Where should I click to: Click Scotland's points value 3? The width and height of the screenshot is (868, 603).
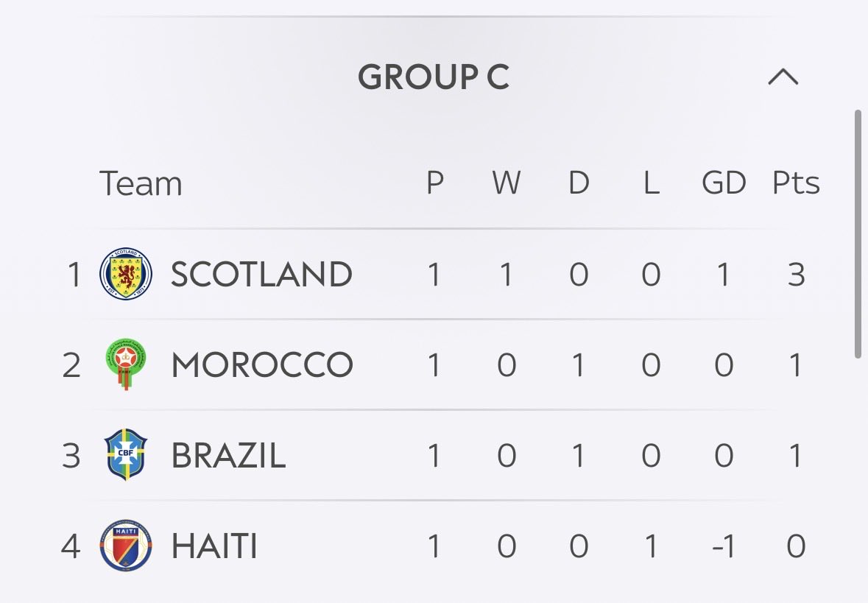[796, 274]
